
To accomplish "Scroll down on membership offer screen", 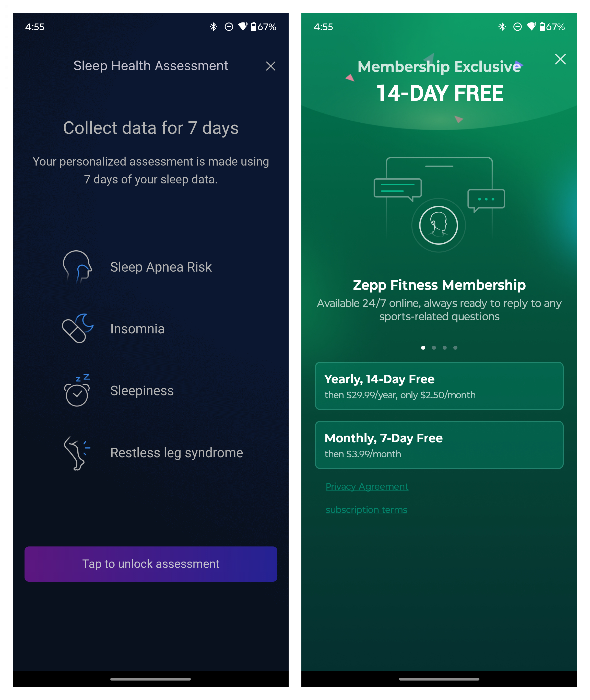I will click(x=442, y=527).
